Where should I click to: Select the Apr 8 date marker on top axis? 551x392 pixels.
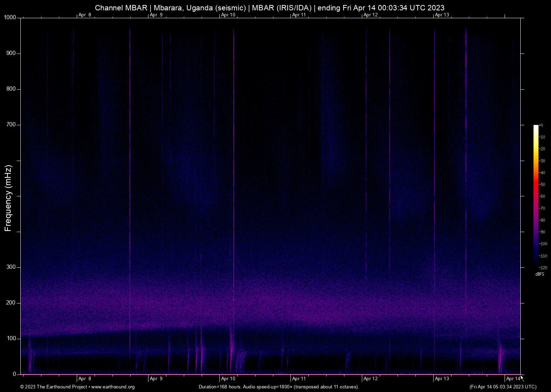click(85, 15)
